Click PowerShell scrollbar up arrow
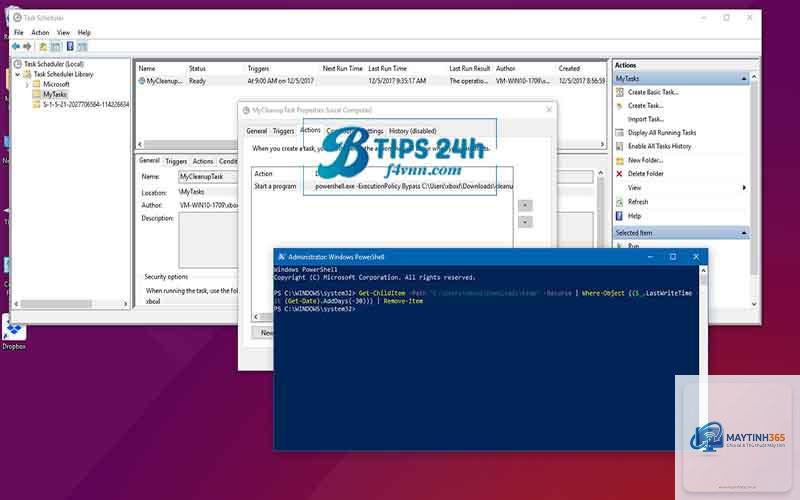Image resolution: width=800 pixels, height=500 pixels. tap(703, 270)
